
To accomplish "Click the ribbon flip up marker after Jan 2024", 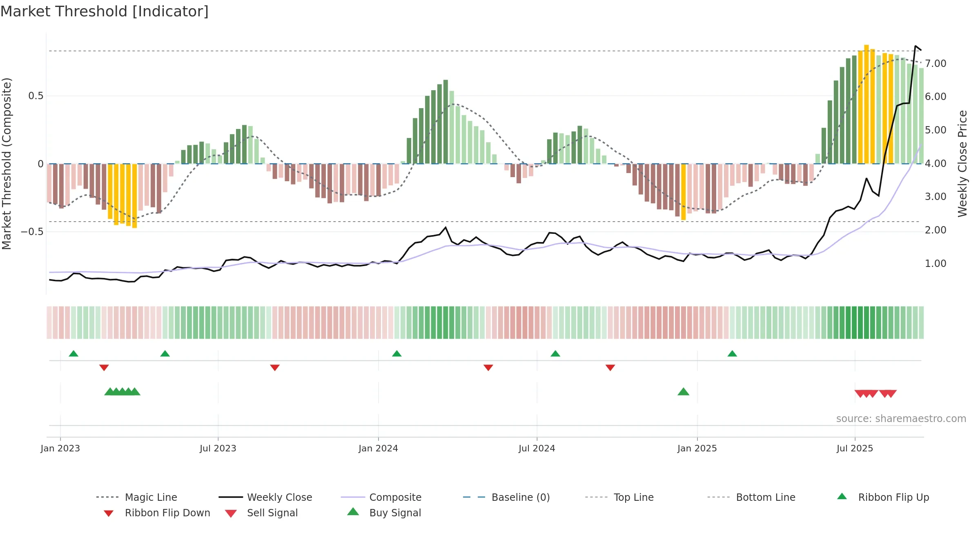I will (397, 353).
